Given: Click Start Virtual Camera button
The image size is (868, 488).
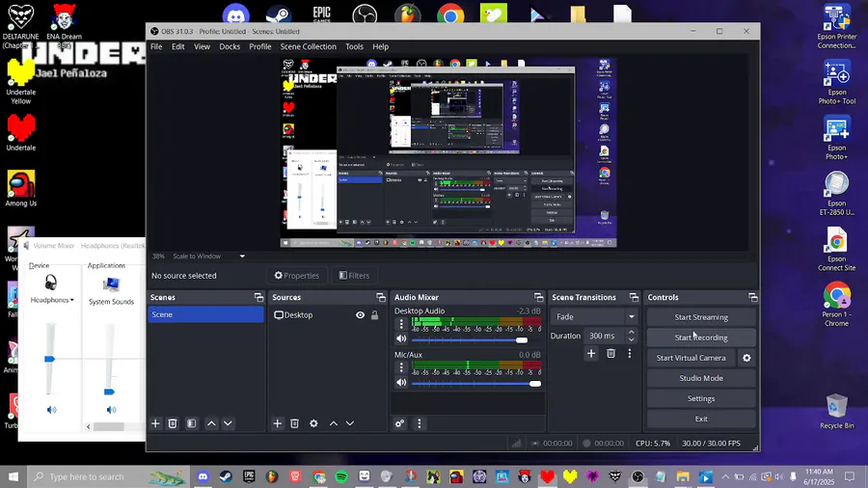Looking at the screenshot, I should pos(691,358).
